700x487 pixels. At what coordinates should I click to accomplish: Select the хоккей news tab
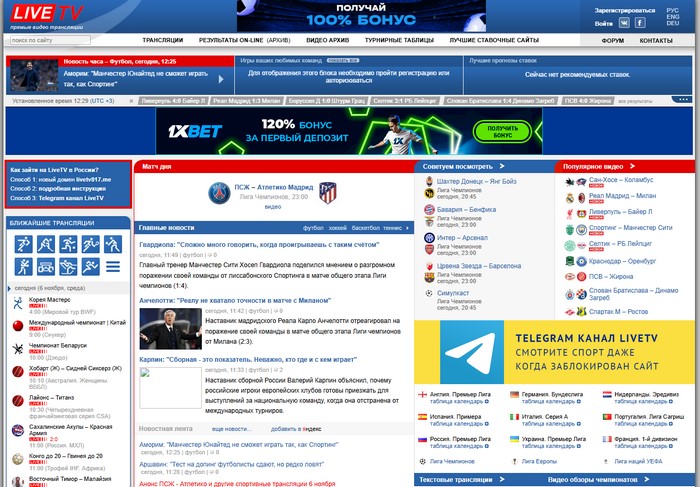[338, 228]
